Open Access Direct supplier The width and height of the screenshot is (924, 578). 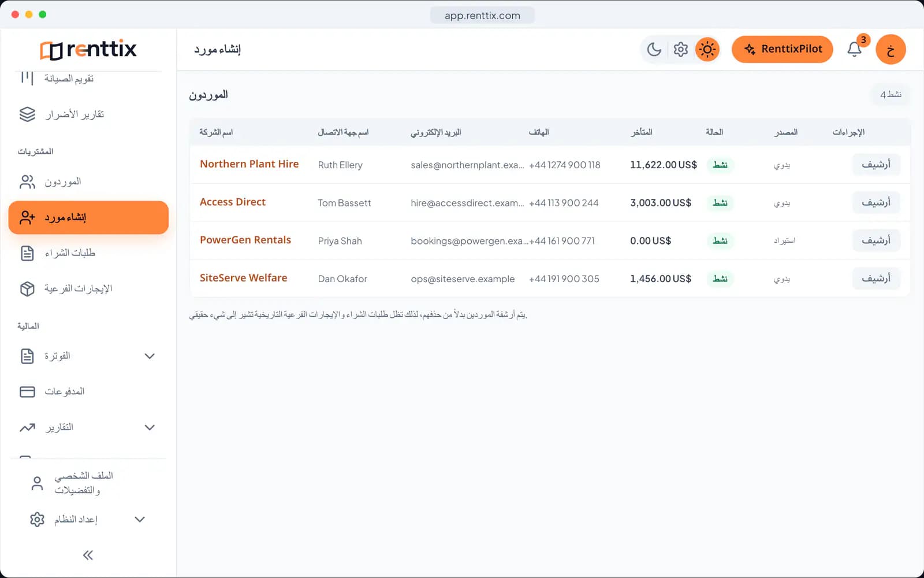point(233,202)
